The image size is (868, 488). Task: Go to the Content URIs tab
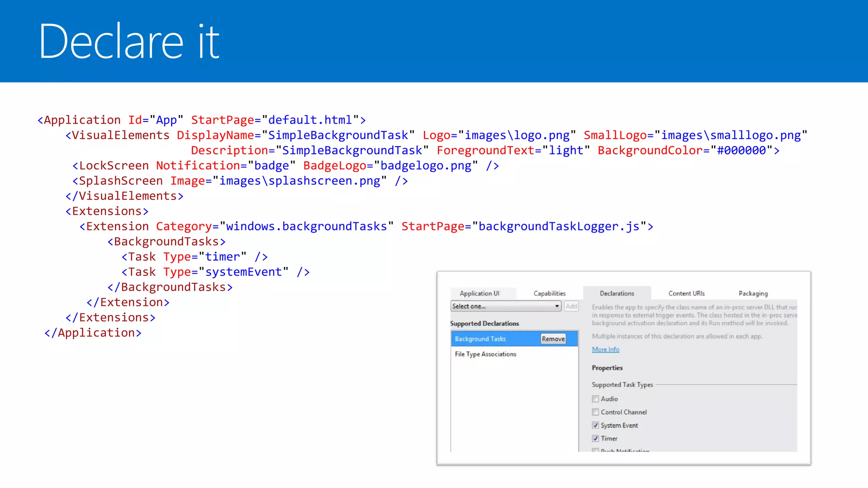(x=686, y=293)
